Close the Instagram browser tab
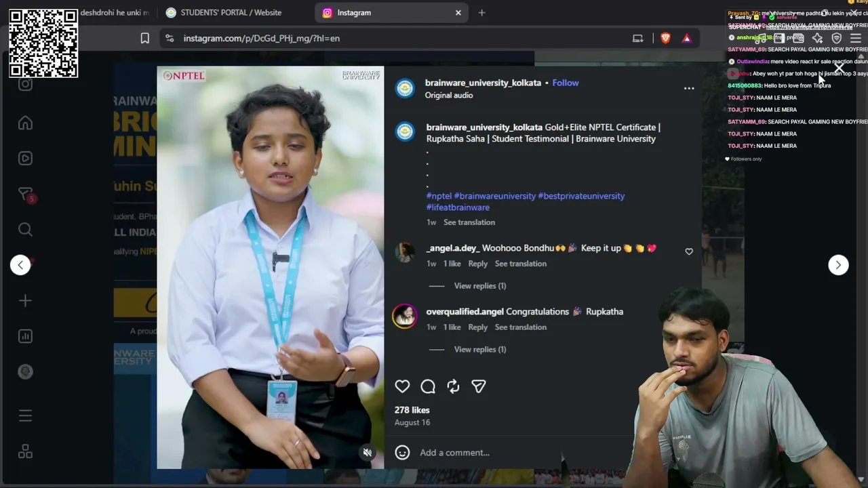868x488 pixels. (x=458, y=13)
